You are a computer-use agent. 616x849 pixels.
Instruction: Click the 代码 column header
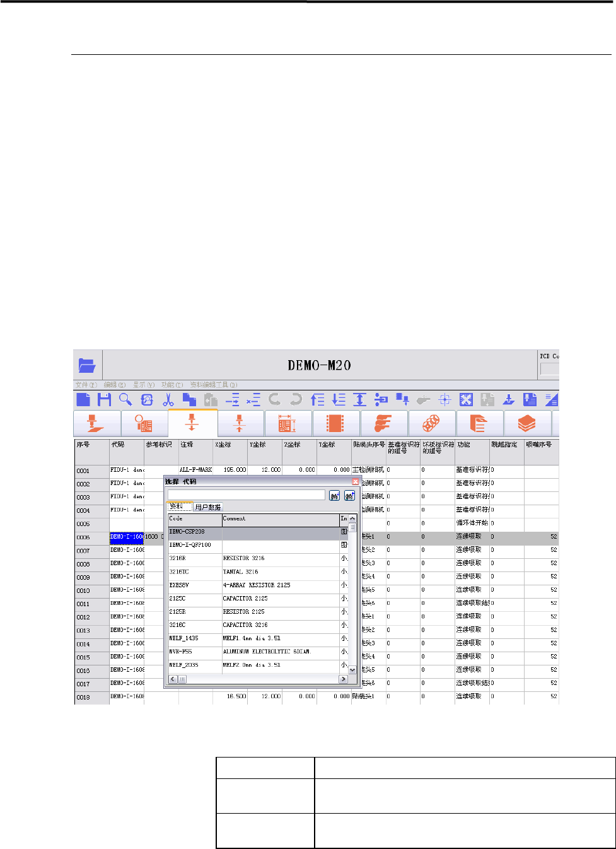pos(127,452)
